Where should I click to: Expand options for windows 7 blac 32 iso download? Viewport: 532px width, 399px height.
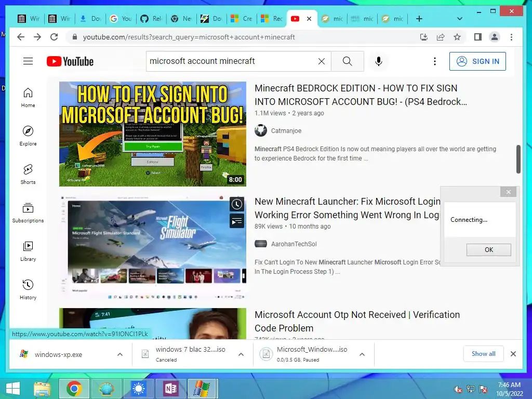(241, 354)
